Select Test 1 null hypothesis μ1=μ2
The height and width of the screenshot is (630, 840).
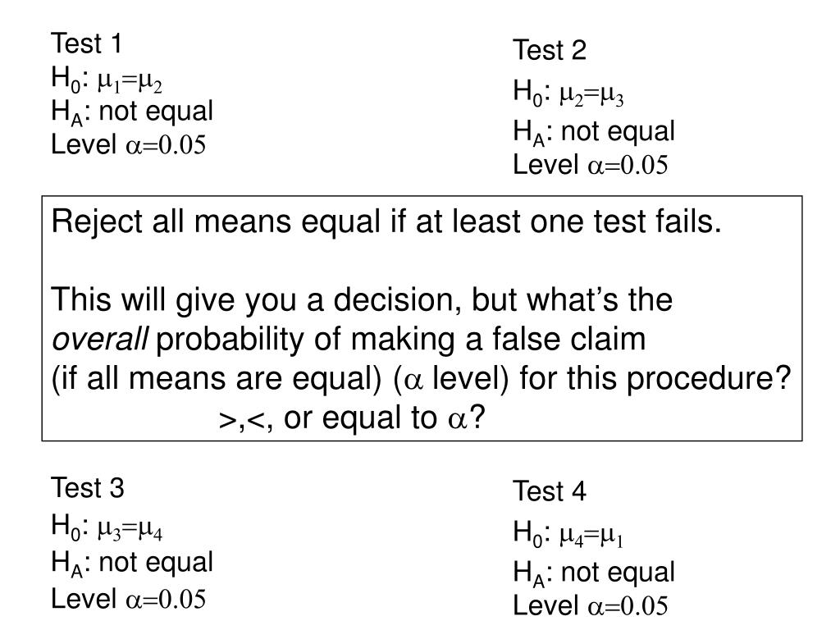(x=107, y=80)
